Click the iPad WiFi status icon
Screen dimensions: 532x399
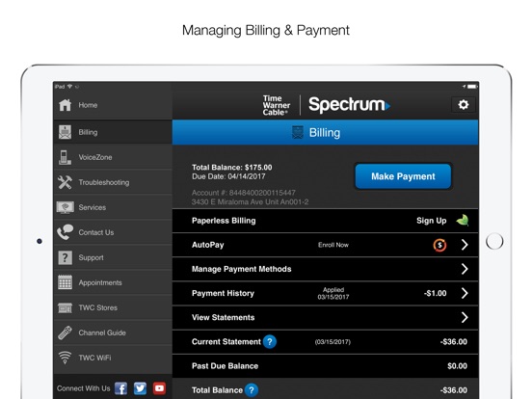tap(70, 87)
